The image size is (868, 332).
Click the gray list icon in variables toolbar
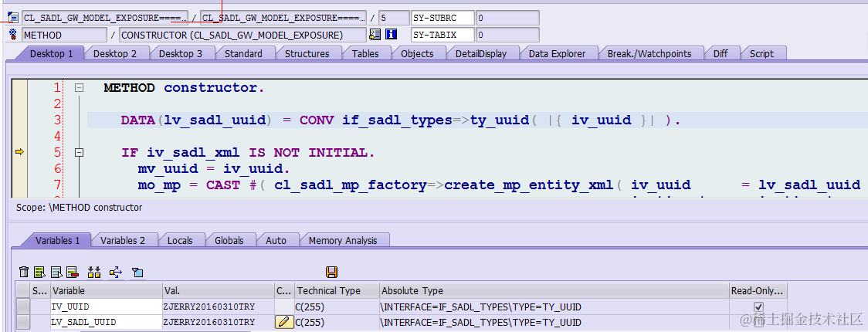(x=56, y=272)
